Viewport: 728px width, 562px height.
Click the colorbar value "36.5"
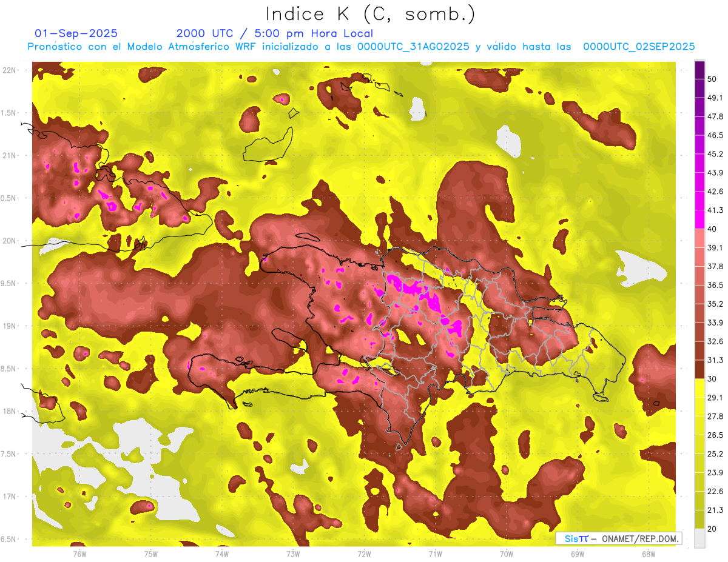tap(715, 285)
